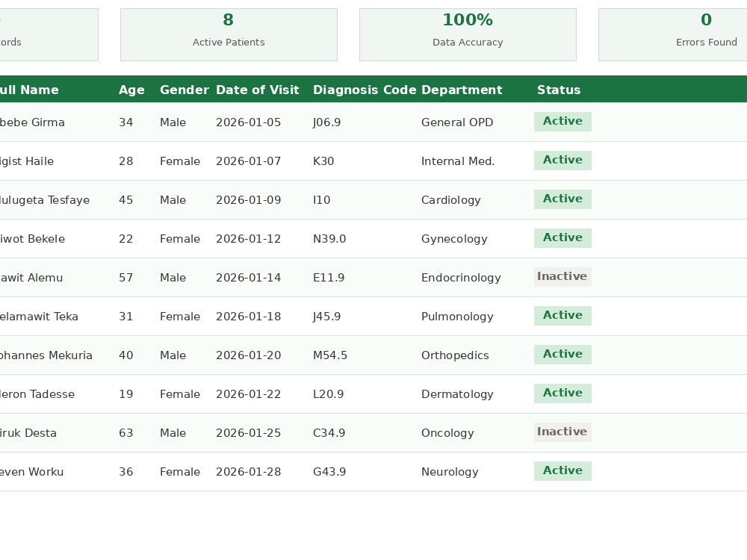
Task: Click the Active Patients summary card
Action: click(229, 34)
